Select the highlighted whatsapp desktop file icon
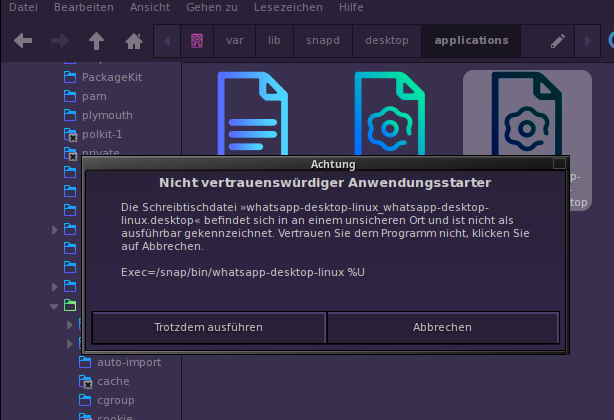The image size is (614, 420). [x=527, y=114]
